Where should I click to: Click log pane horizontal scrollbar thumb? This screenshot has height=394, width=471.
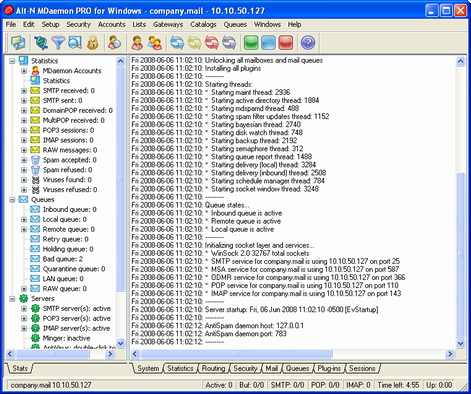237,354
